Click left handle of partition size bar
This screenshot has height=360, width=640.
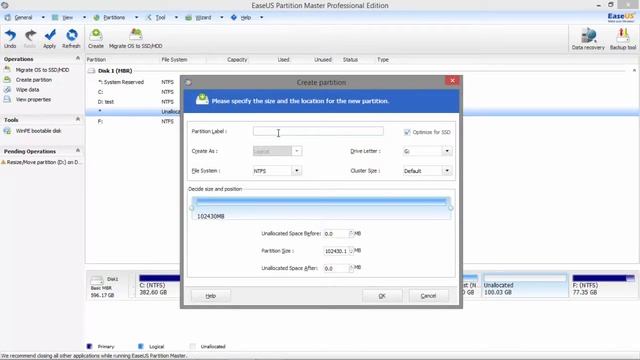pyautogui.click(x=192, y=208)
